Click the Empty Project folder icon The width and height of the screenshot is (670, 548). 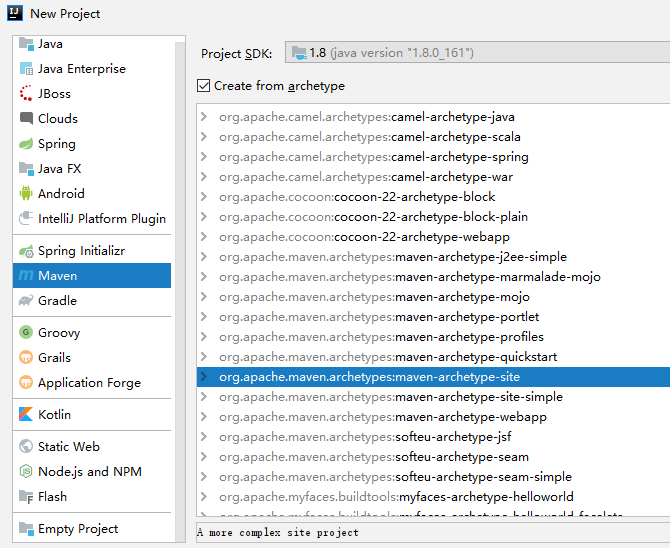[26, 529]
